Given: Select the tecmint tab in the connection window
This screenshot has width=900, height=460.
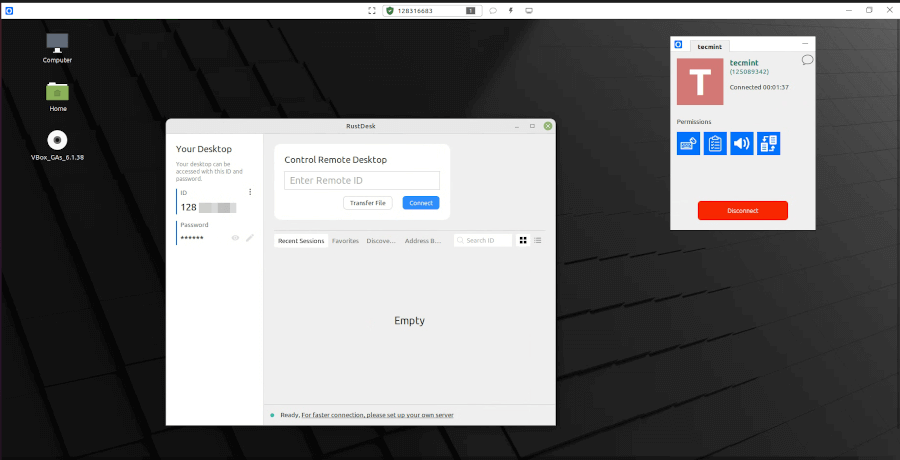Looking at the screenshot, I should (x=709, y=47).
